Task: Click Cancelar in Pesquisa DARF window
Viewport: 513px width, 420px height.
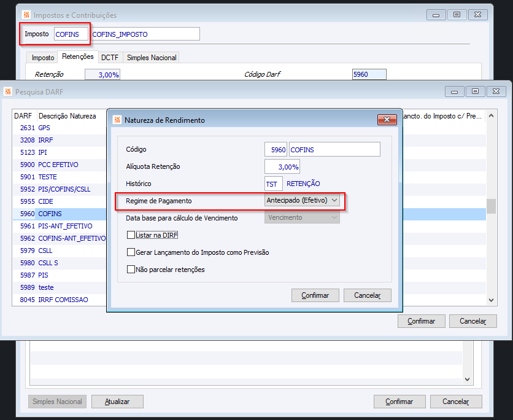Action: pyautogui.click(x=472, y=321)
